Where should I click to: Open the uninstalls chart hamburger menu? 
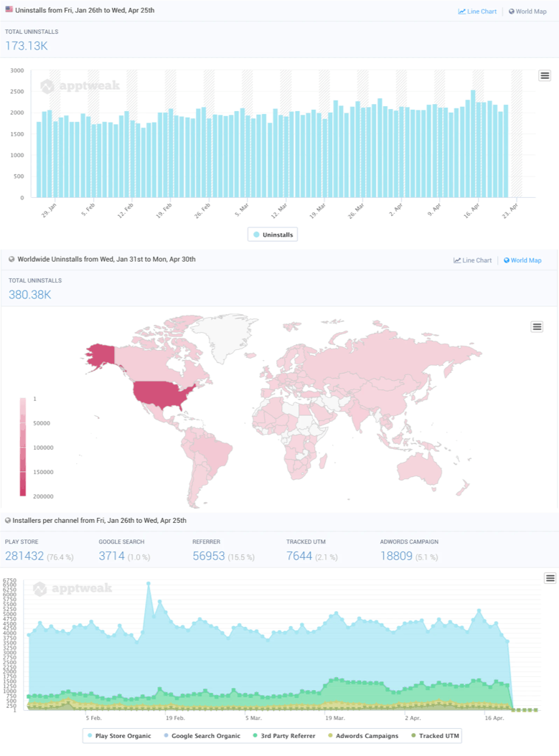545,76
